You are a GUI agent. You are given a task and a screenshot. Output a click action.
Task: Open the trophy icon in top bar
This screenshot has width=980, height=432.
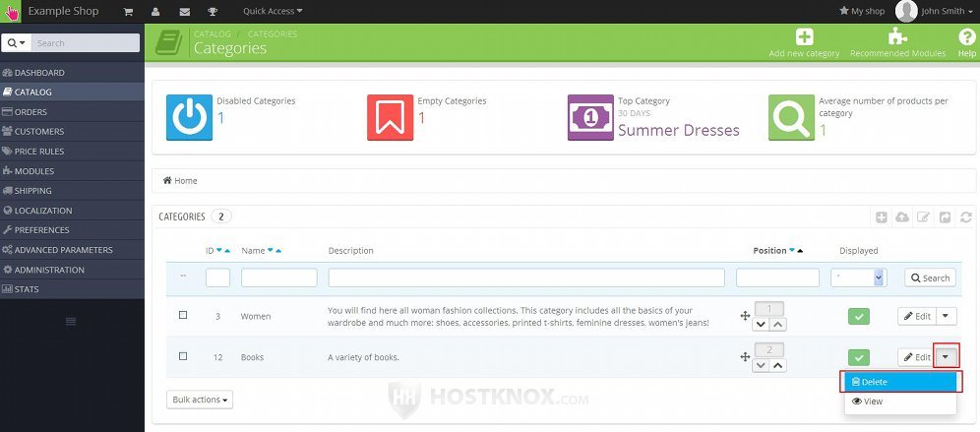(213, 11)
